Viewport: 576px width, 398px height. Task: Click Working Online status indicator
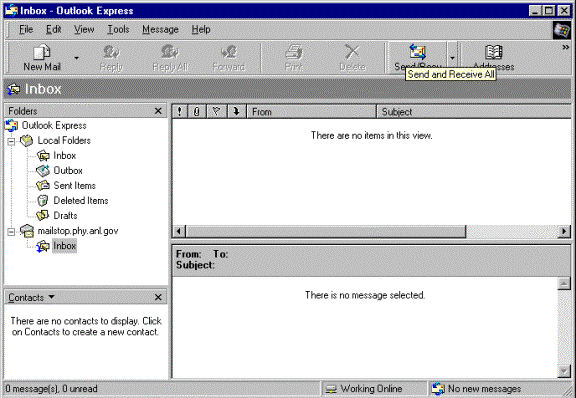(374, 389)
